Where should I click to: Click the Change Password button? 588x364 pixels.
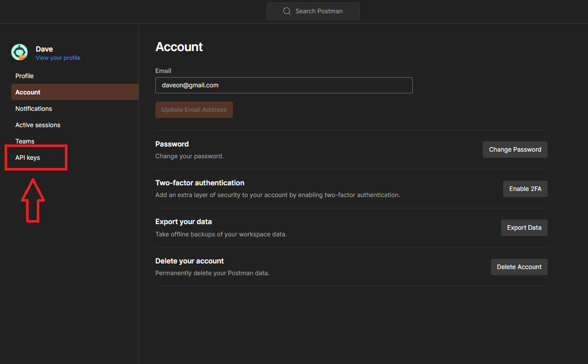(515, 150)
